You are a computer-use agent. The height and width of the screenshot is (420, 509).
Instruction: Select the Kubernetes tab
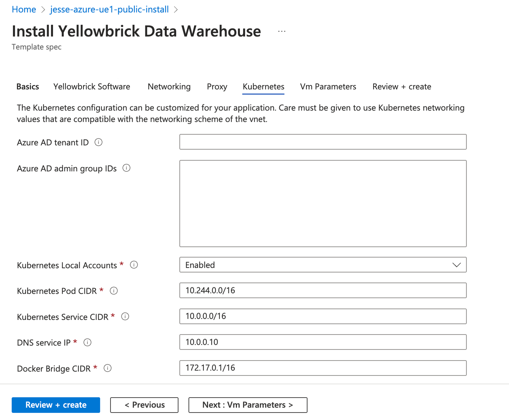pos(263,87)
